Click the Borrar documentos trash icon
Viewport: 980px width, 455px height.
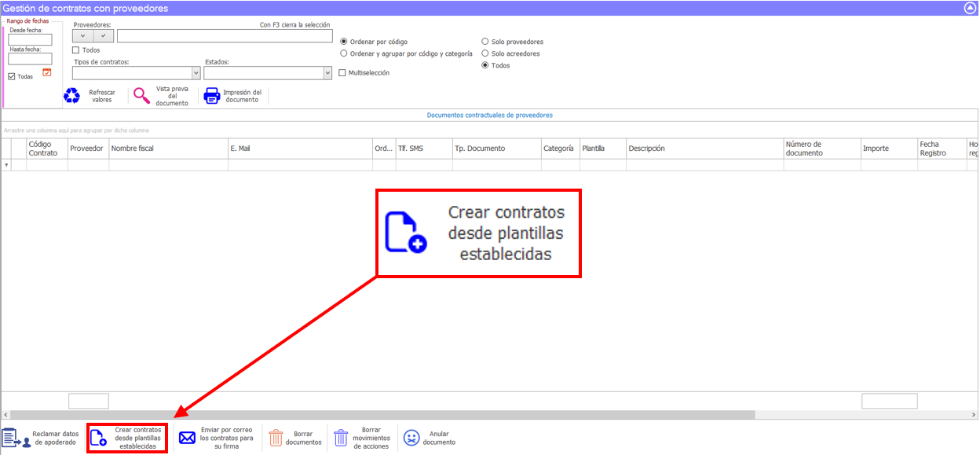(277, 438)
